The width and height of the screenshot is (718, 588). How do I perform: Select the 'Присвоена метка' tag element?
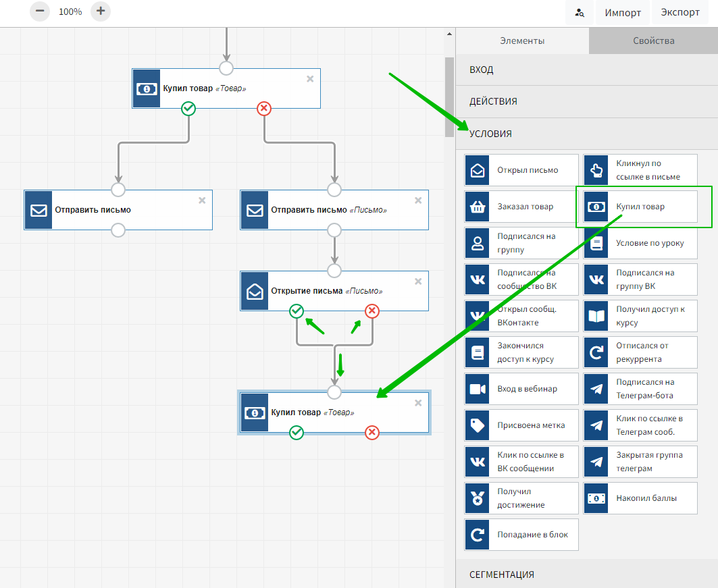pos(521,425)
